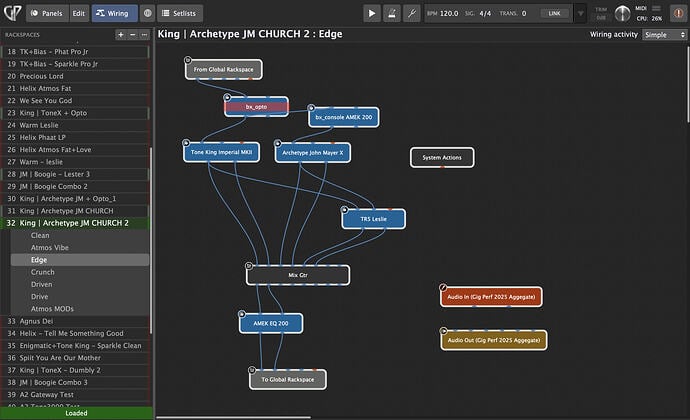Click the Gig Performer logo icon
The image size is (690, 420).
pyautogui.click(x=12, y=13)
